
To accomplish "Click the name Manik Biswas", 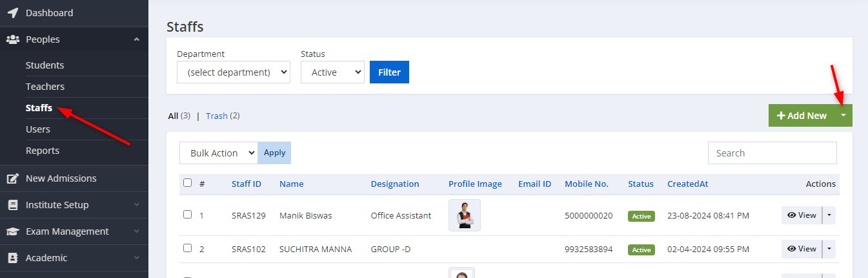I will point(306,215).
